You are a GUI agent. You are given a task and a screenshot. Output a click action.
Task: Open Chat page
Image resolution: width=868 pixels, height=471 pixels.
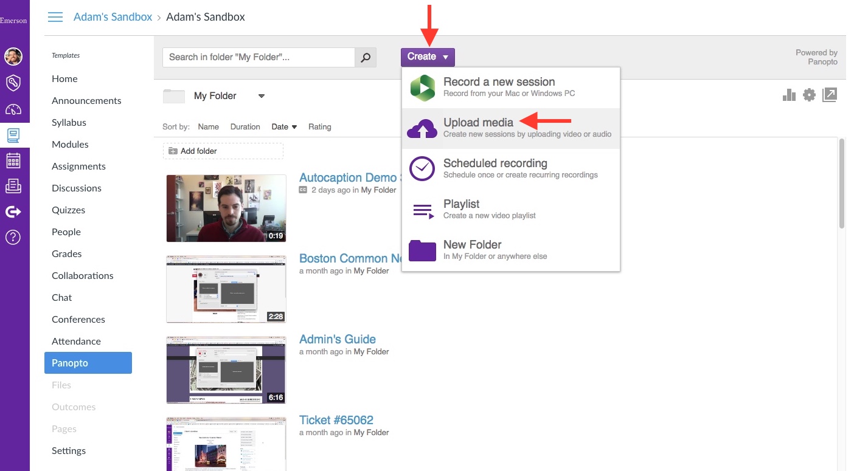point(62,298)
